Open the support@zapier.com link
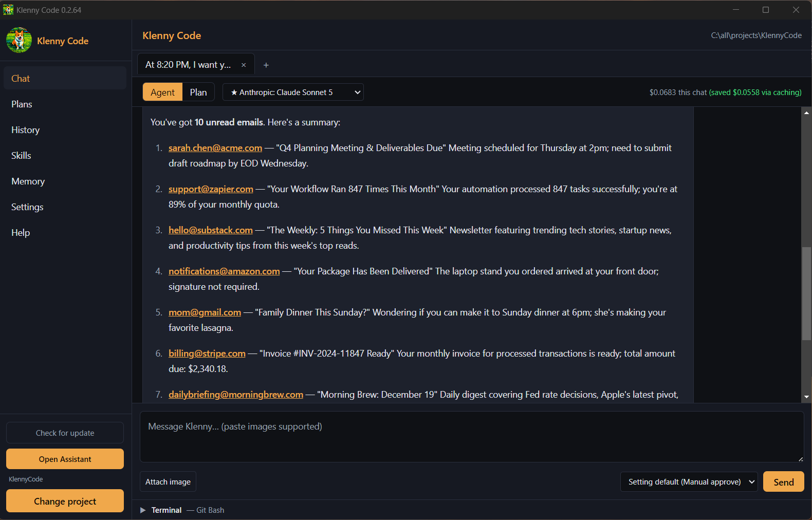The image size is (812, 520). tap(211, 189)
